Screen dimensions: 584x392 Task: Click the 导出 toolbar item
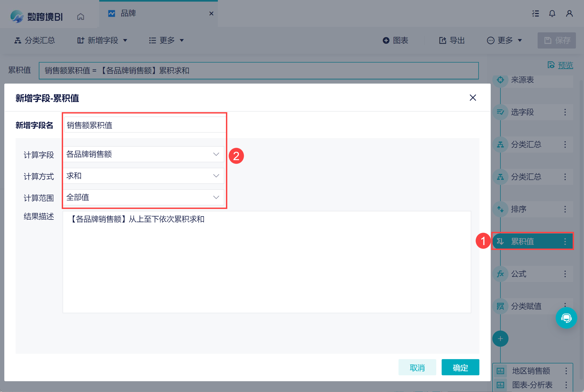452,40
